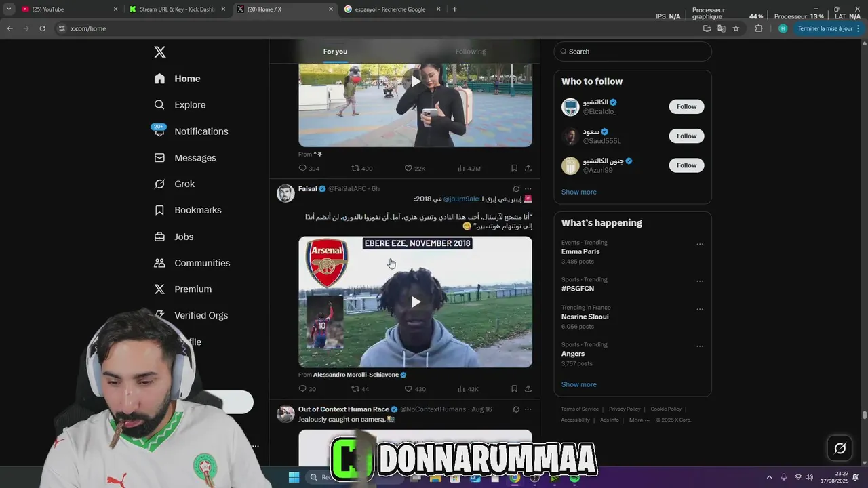868x488 pixels.
Task: Open the browser extensions puzzle icon
Action: 759,28
